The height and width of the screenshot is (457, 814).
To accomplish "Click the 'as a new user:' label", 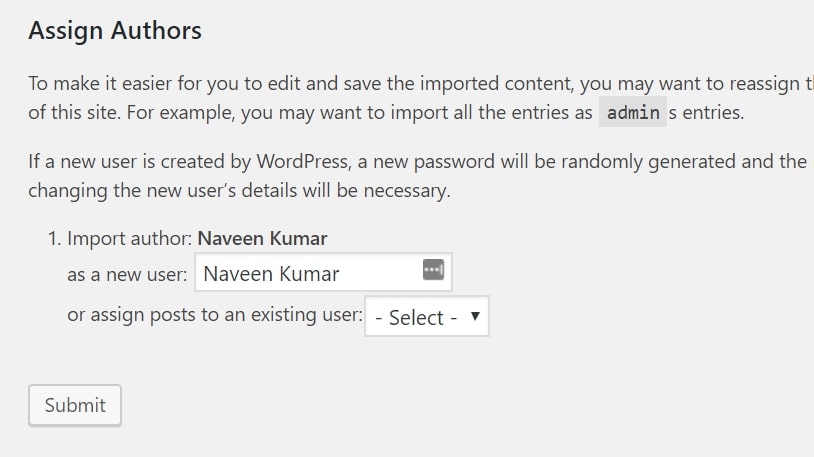I will pyautogui.click(x=127, y=274).
